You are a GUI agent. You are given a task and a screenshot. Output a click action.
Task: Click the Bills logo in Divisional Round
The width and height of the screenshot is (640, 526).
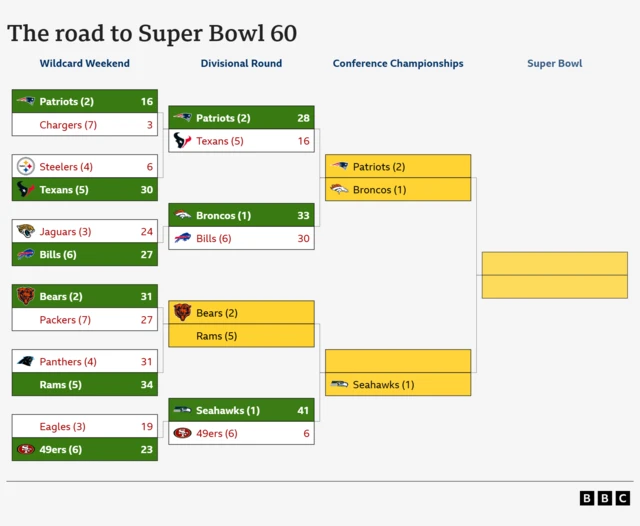pyautogui.click(x=182, y=238)
